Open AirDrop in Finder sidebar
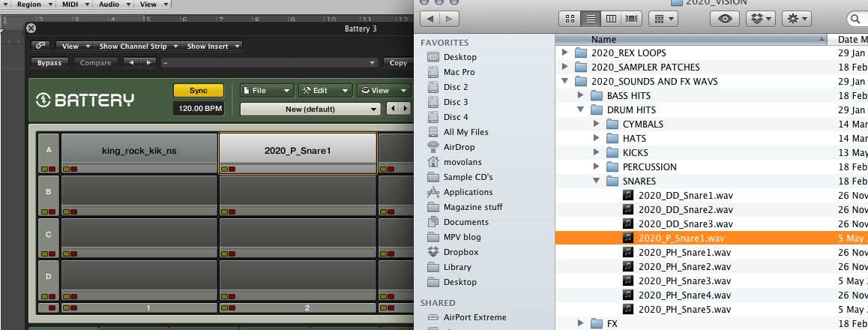The image size is (868, 330). (459, 147)
